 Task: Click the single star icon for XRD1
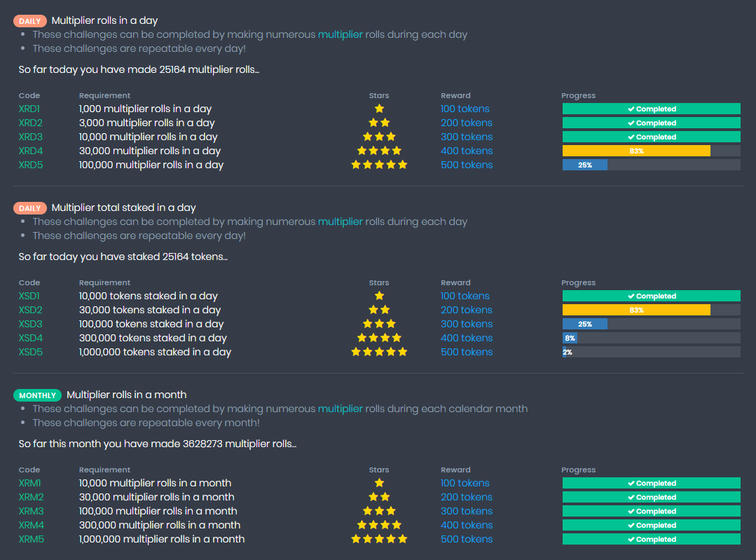pos(379,109)
